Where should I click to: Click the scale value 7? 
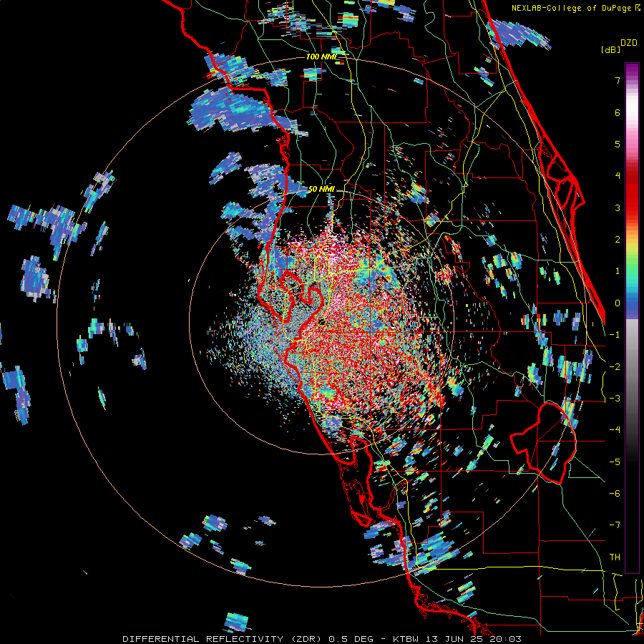pyautogui.click(x=618, y=80)
